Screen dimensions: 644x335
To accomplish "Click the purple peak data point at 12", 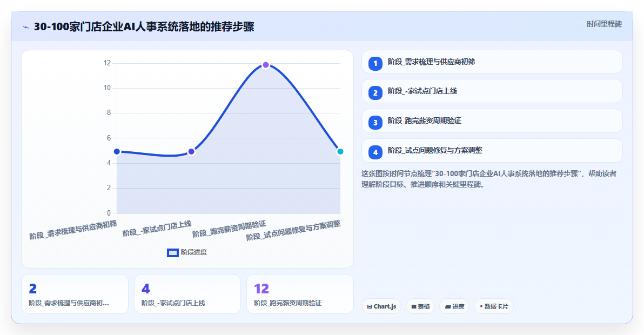I will pos(266,65).
